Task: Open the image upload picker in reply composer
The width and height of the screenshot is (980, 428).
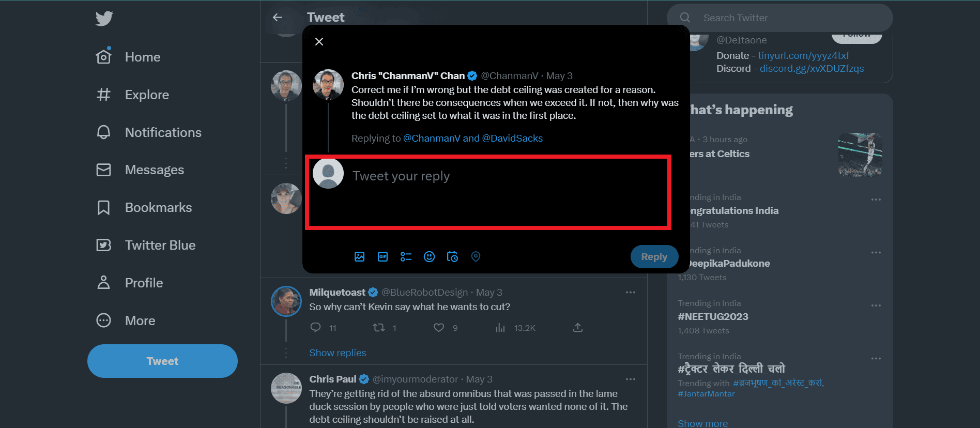Action: (360, 256)
